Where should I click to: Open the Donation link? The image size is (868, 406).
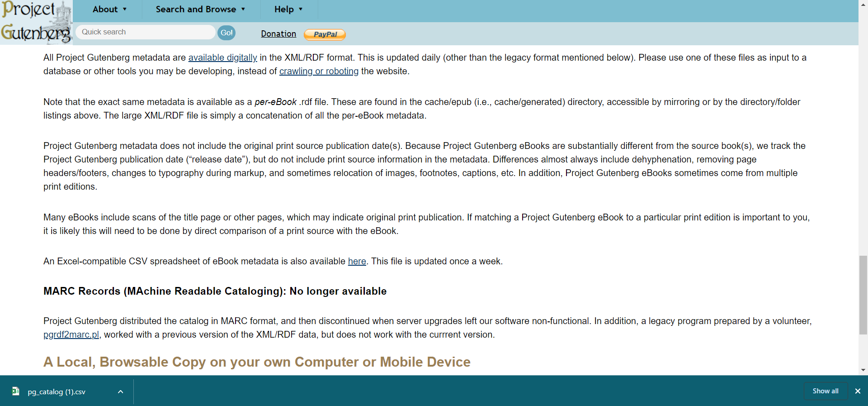pos(278,34)
